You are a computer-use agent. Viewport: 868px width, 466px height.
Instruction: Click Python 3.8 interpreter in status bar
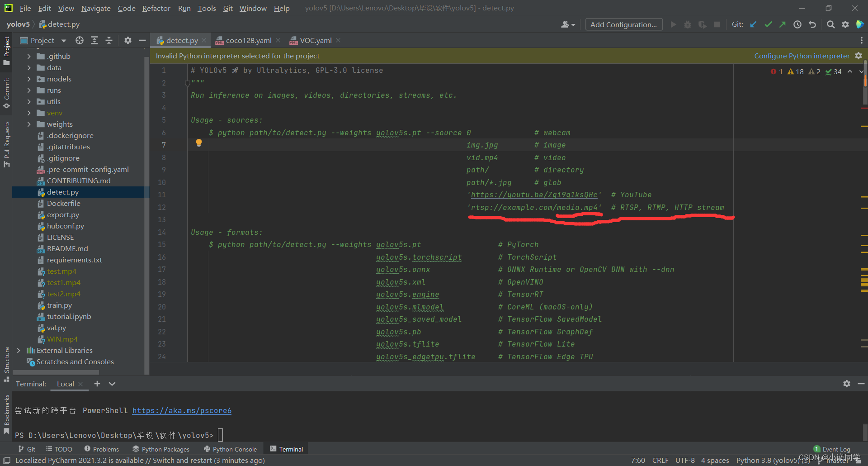(772, 460)
